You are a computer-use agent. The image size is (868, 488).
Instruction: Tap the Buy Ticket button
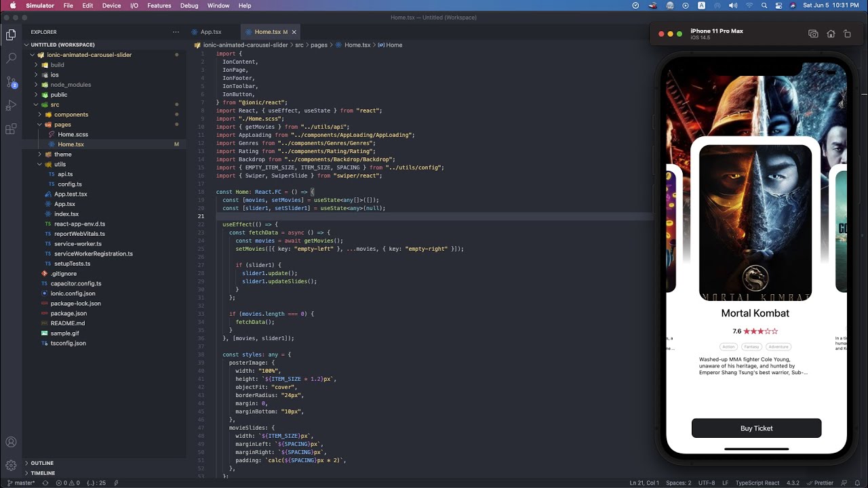756,428
